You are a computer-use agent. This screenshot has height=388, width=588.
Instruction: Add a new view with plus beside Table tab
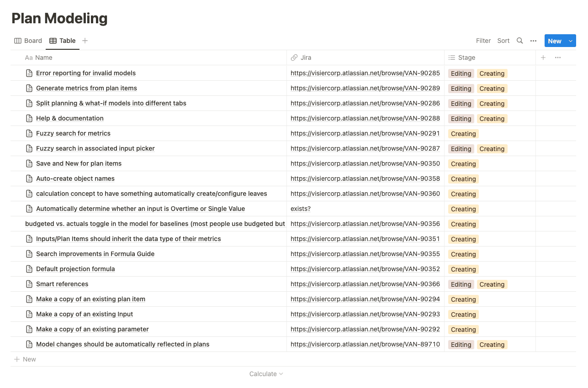coord(85,41)
